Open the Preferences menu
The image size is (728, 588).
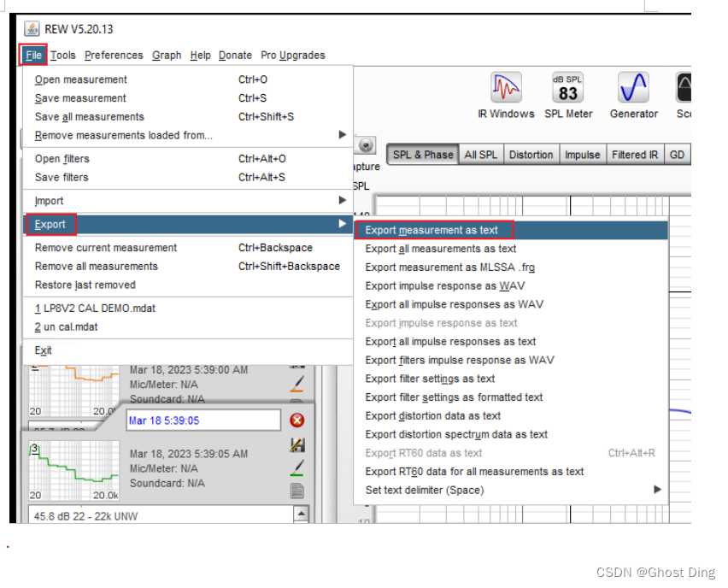click(x=114, y=55)
